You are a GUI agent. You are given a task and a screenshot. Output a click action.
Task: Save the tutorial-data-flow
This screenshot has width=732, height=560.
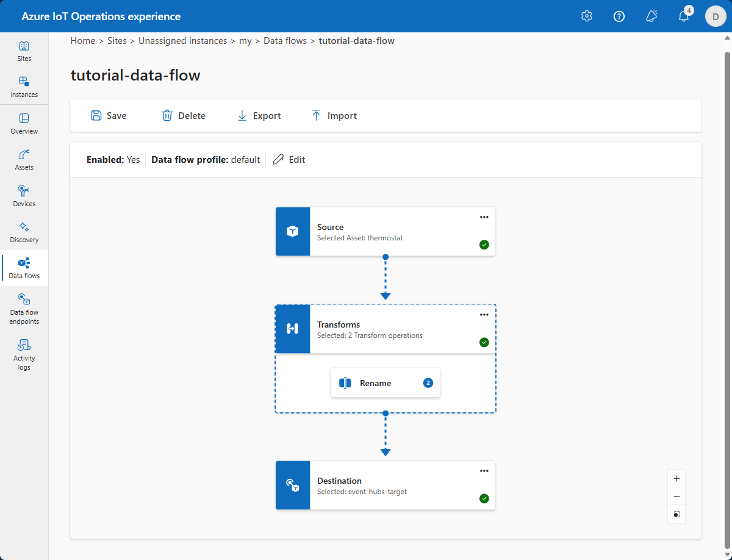108,115
